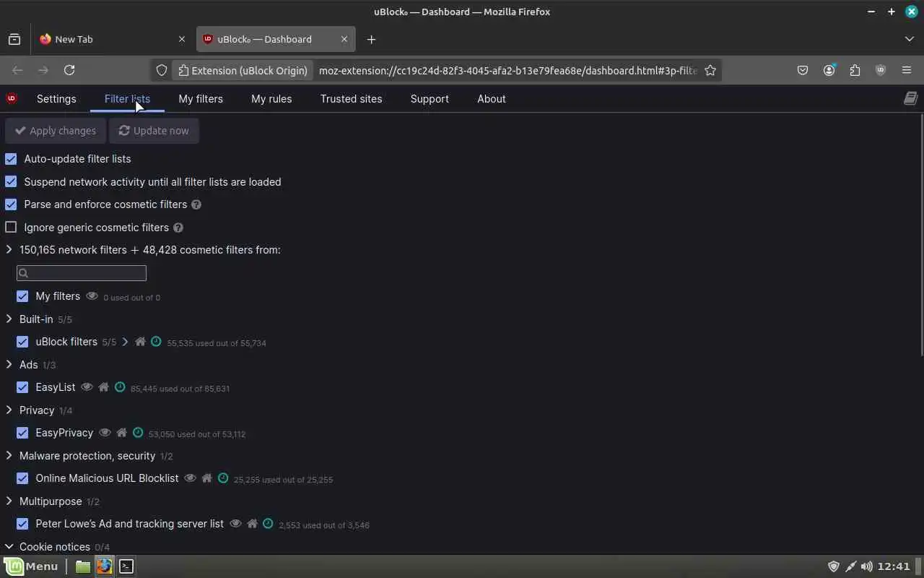Toggle Auto-update filter lists checkbox
Screen dimensions: 924x578
pos(11,159)
